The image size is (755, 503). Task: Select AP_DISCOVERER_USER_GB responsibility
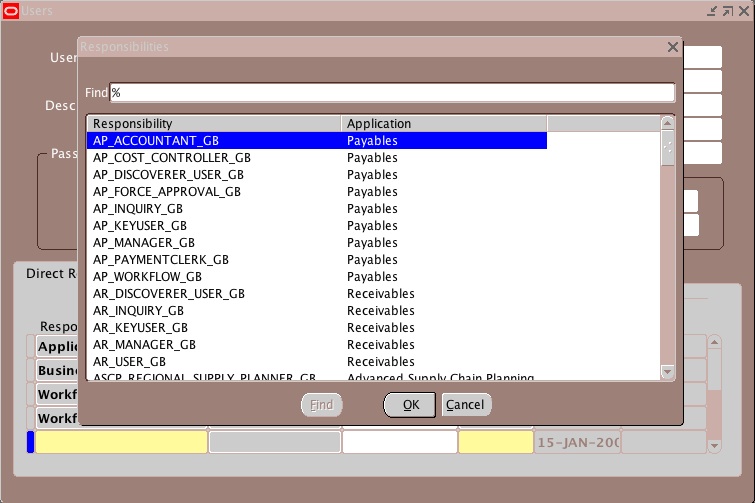(x=317, y=175)
